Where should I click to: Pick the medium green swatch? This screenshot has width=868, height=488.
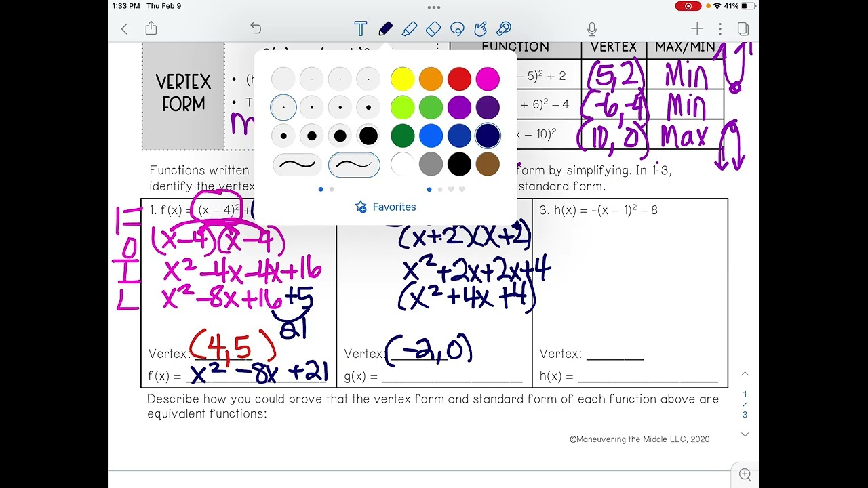pyautogui.click(x=431, y=107)
